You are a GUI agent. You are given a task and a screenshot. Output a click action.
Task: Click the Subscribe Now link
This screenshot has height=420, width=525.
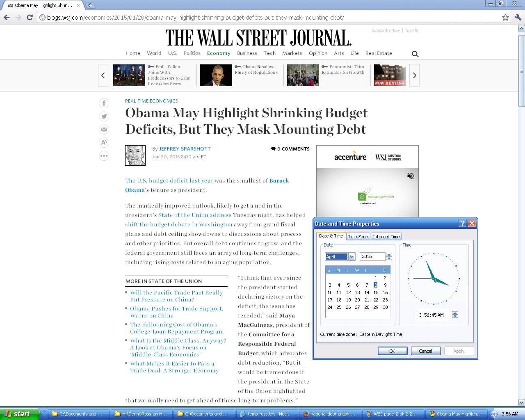click(x=386, y=30)
